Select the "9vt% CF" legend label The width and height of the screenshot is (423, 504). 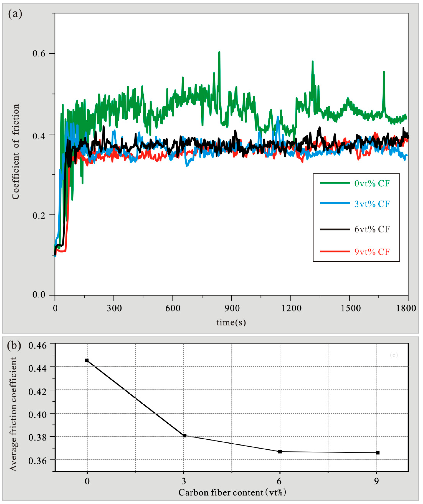tap(372, 252)
